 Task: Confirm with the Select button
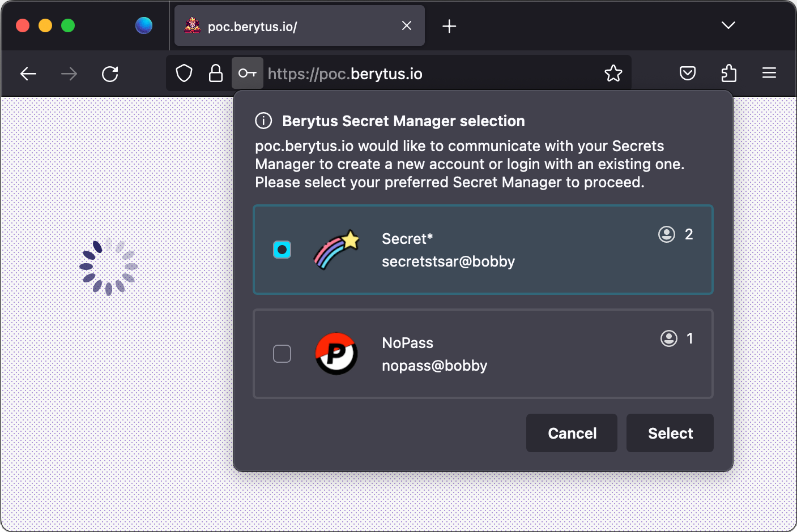pyautogui.click(x=670, y=433)
